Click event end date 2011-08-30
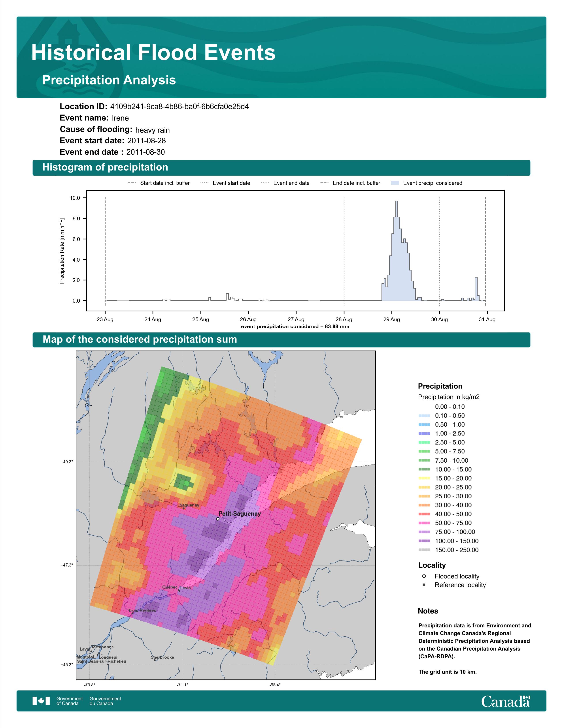 coord(145,152)
